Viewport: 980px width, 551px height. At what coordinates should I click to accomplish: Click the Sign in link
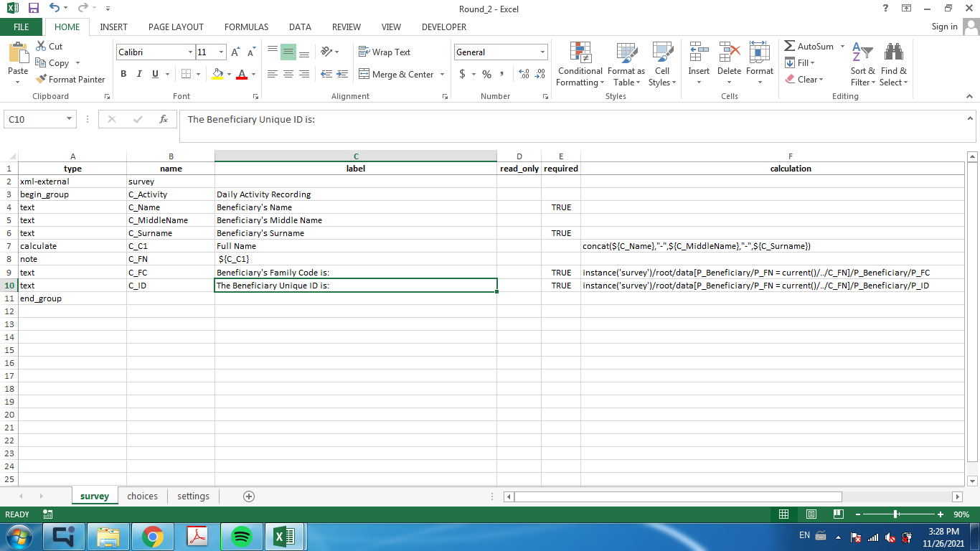point(944,27)
